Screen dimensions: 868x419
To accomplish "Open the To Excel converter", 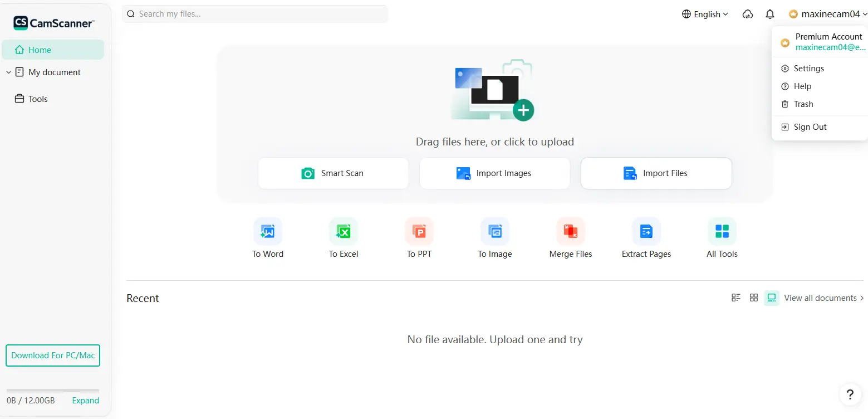I will 344,238.
